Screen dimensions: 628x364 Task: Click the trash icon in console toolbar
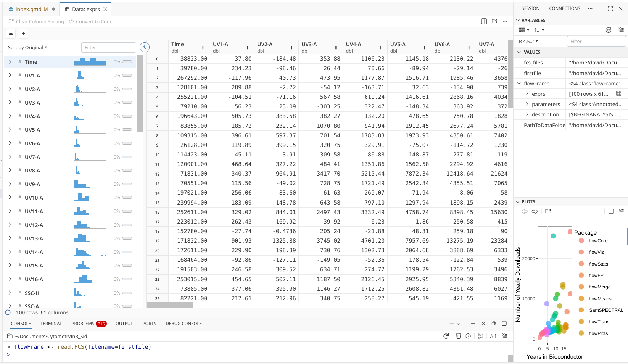(458, 336)
